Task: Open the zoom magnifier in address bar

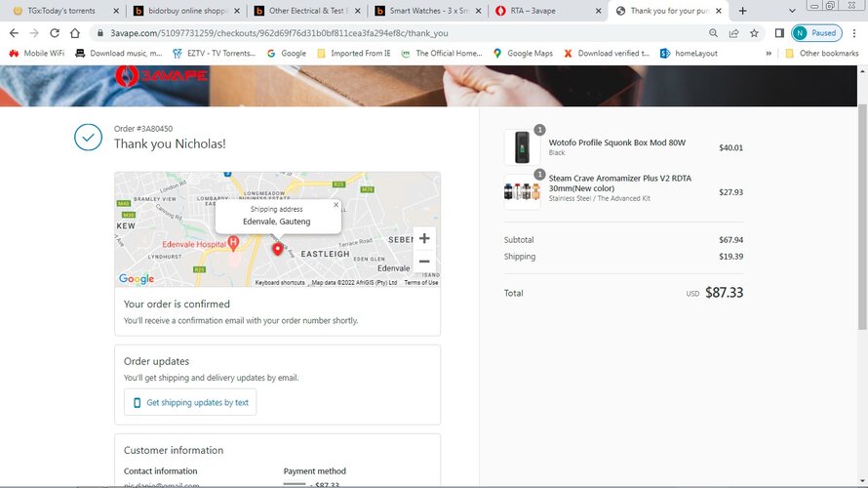Action: point(714,33)
